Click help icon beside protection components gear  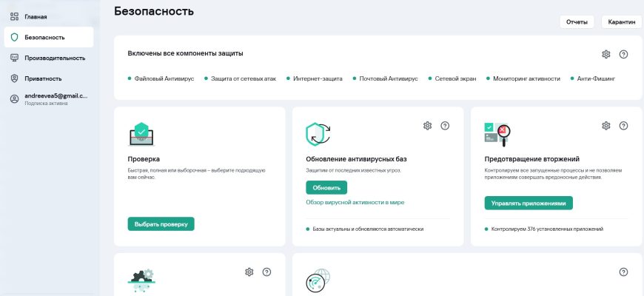623,54
